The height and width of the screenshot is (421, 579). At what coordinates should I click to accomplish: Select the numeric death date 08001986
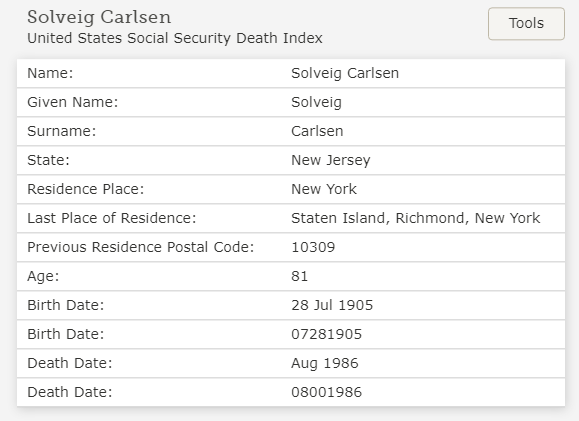326,392
